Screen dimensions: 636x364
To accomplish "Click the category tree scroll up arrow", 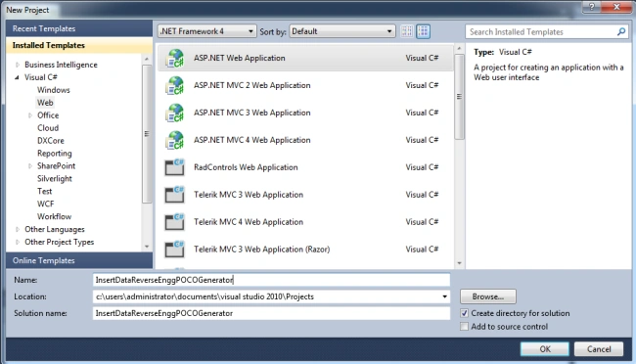I will [147, 60].
